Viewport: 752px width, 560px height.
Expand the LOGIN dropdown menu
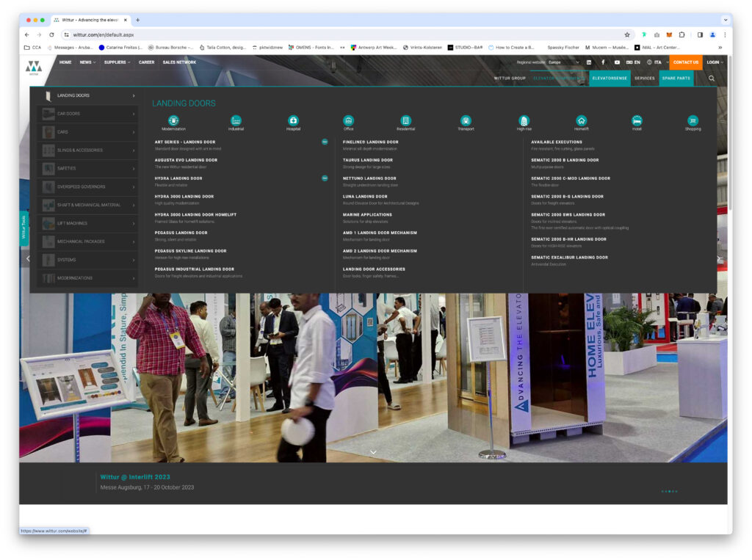(715, 62)
